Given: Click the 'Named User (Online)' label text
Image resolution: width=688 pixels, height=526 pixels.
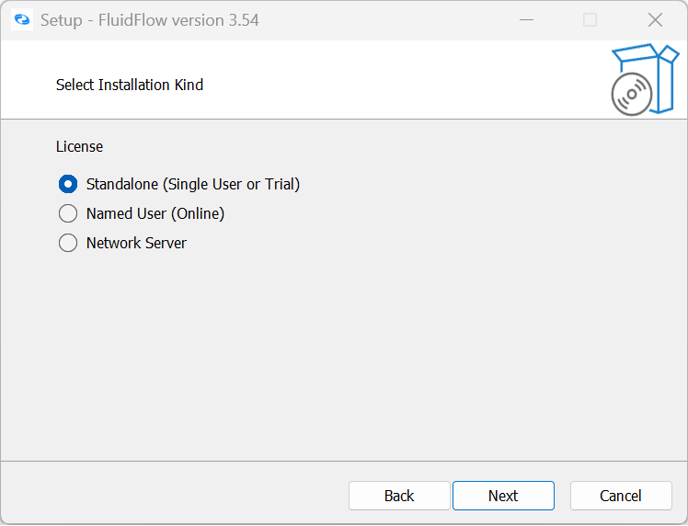Looking at the screenshot, I should (x=155, y=213).
